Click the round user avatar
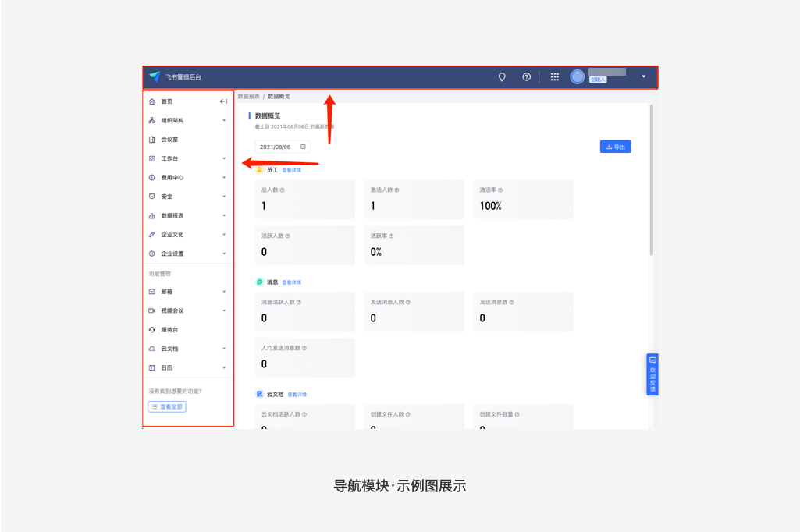This screenshot has height=532, width=800. (x=577, y=77)
